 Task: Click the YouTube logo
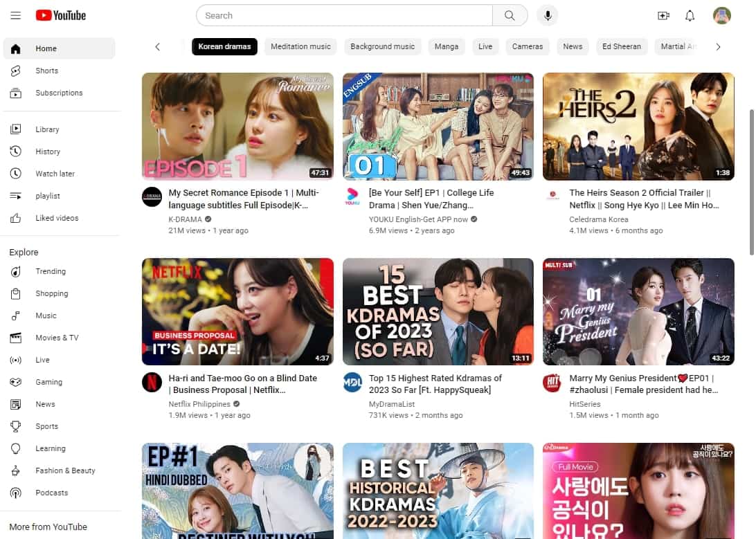click(x=61, y=15)
